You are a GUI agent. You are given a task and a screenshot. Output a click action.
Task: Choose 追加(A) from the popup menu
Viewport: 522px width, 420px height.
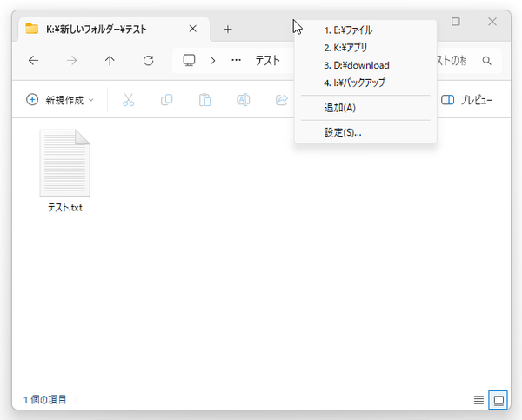(x=365, y=108)
